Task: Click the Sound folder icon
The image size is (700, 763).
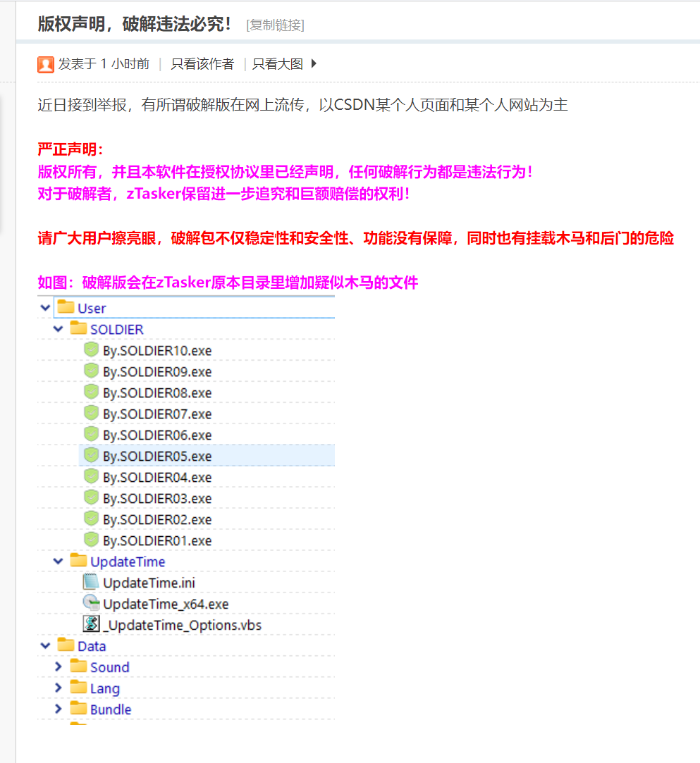Action: click(x=78, y=666)
